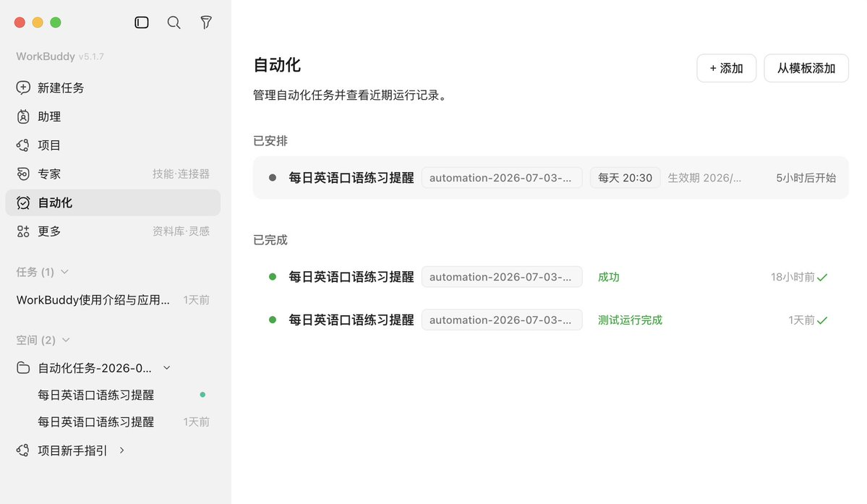Image resolution: width=867 pixels, height=504 pixels.
Task: Toggle the sidebar panel icon
Action: (142, 22)
